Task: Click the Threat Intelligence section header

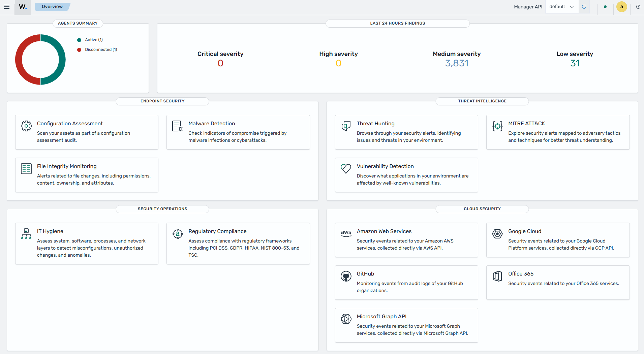Action: point(482,101)
